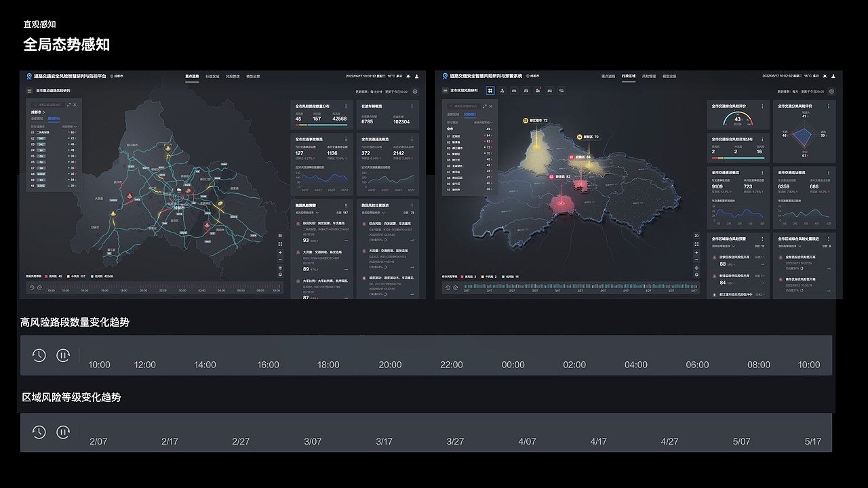Open hamburger menu in left road dashboard
Image resolution: width=868 pixels, height=488 pixels.
pos(29,91)
